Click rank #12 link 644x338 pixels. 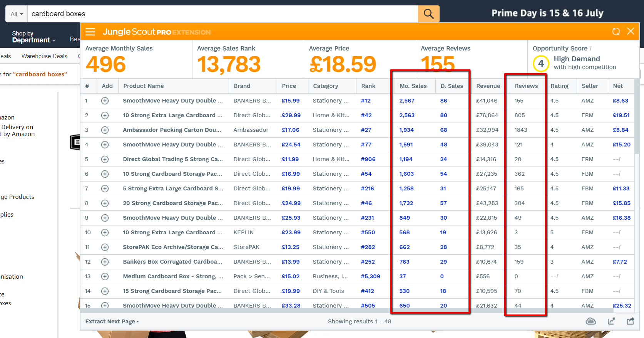(x=366, y=101)
